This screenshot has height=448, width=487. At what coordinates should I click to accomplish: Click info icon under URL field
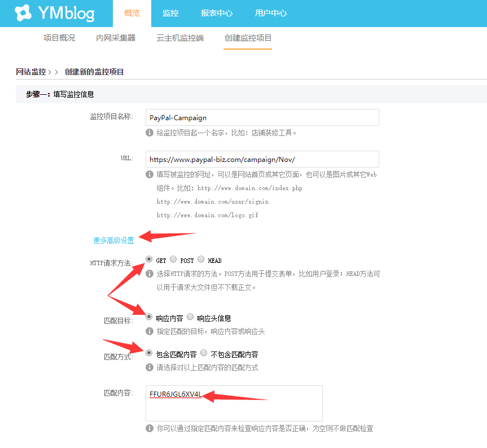coord(150,174)
